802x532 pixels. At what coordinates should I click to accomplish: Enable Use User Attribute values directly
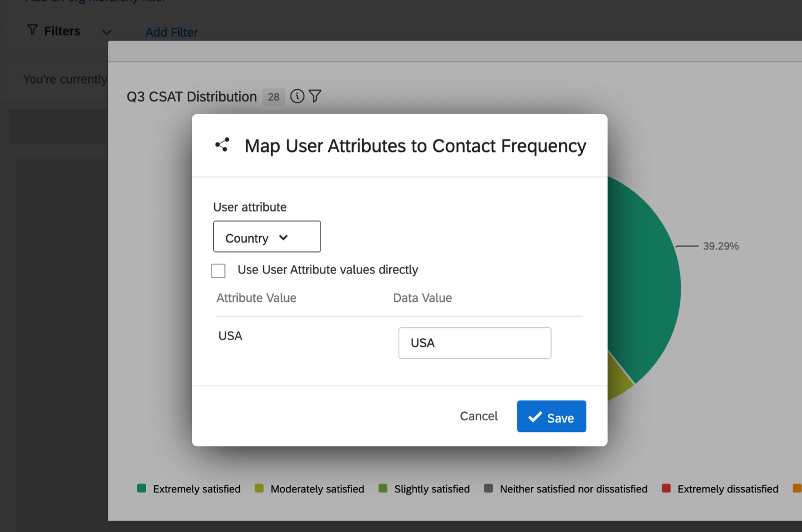[x=218, y=270]
